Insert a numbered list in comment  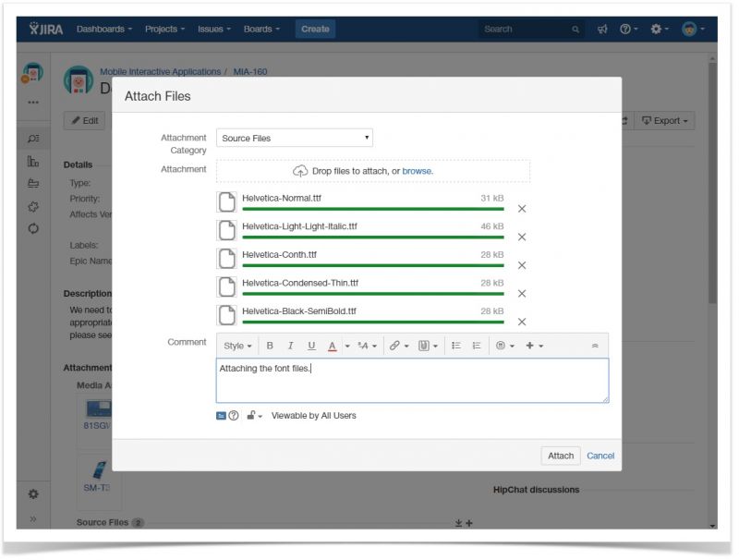click(477, 346)
